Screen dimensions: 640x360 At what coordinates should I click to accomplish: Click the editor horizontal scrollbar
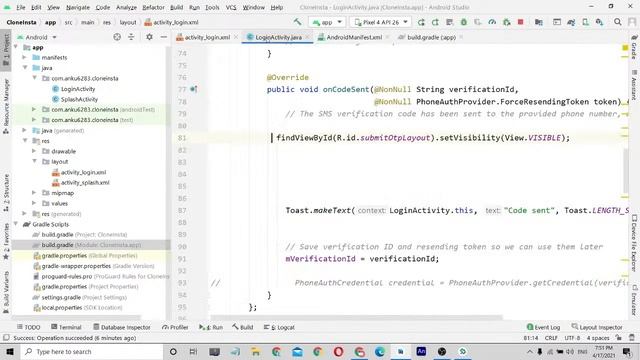point(356,317)
